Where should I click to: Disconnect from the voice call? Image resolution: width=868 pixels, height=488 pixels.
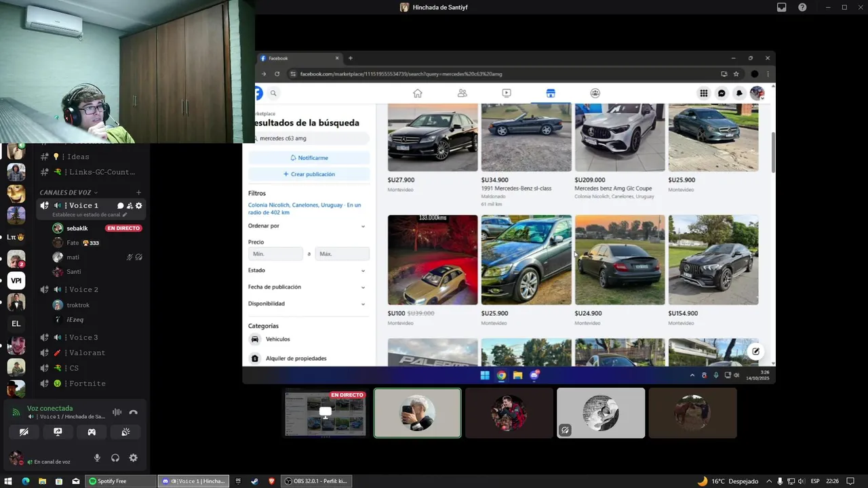click(x=133, y=412)
